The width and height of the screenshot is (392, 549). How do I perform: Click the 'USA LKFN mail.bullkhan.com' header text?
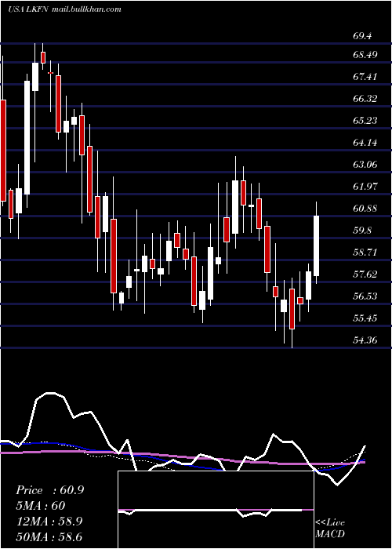pos(64,9)
